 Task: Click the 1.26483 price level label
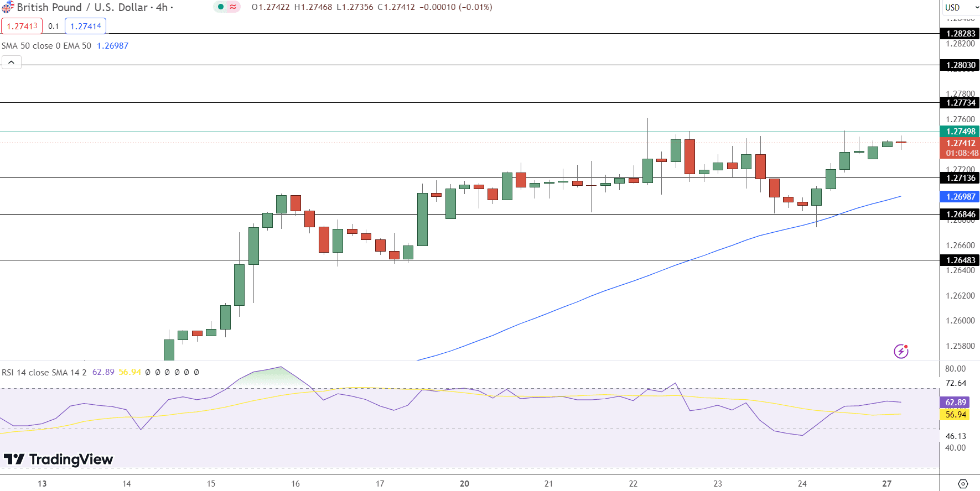tap(960, 260)
